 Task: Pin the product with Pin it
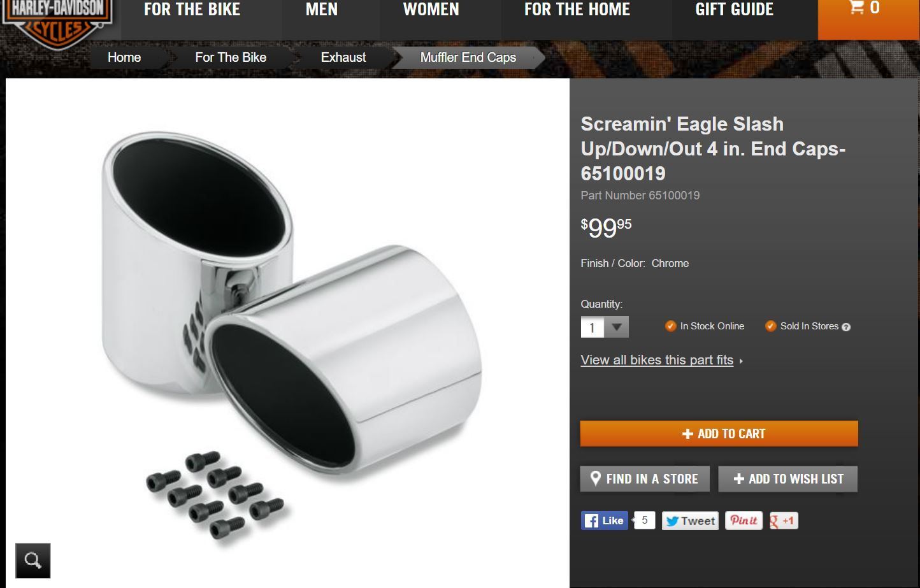744,520
